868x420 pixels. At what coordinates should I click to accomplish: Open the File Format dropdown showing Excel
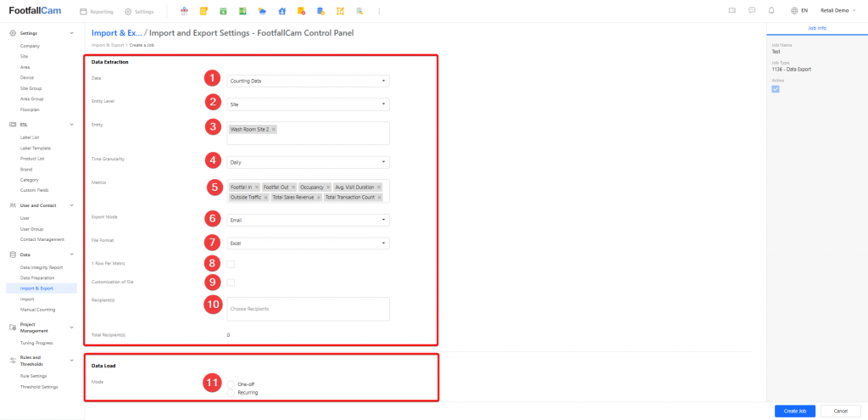[x=308, y=244]
